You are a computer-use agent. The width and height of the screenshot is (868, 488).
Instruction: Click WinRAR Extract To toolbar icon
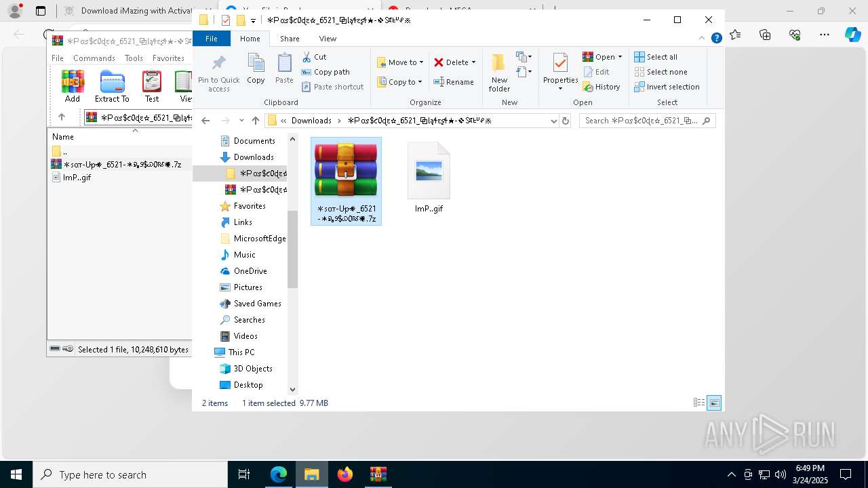(x=112, y=86)
